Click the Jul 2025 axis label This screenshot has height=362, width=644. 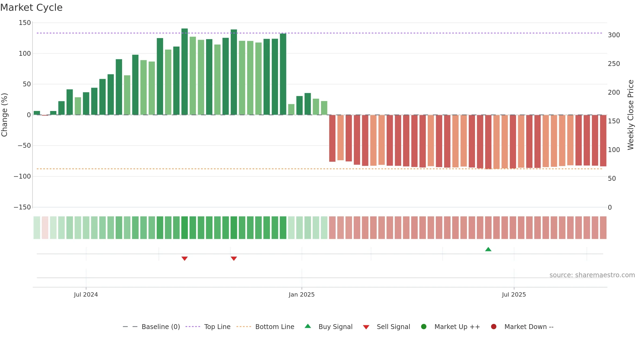click(514, 295)
